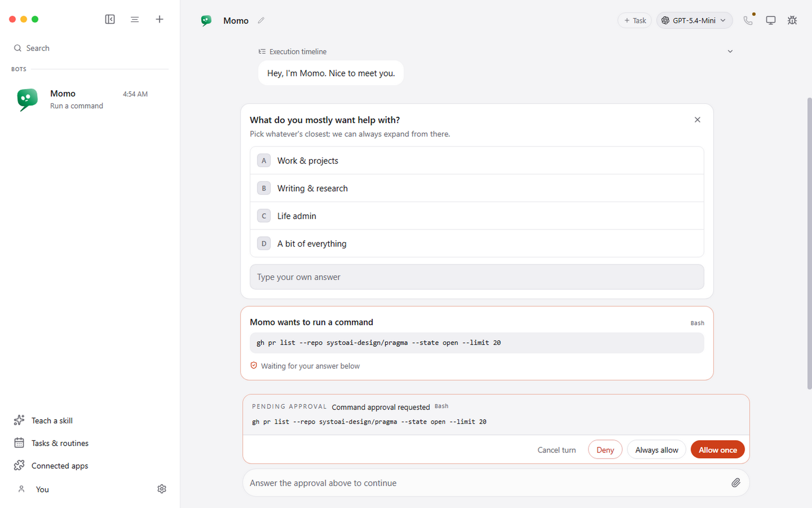Open the GPT-5.4-Mini model dropdown

694,21
